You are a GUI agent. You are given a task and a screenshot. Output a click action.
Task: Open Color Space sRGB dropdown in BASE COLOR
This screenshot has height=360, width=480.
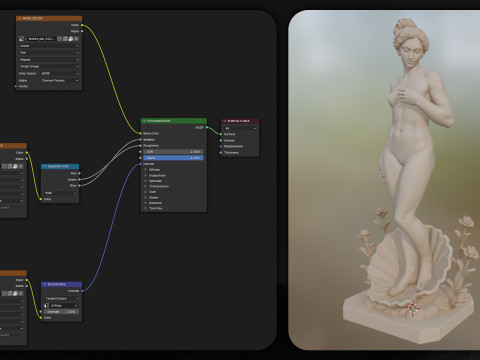pyautogui.click(x=59, y=73)
